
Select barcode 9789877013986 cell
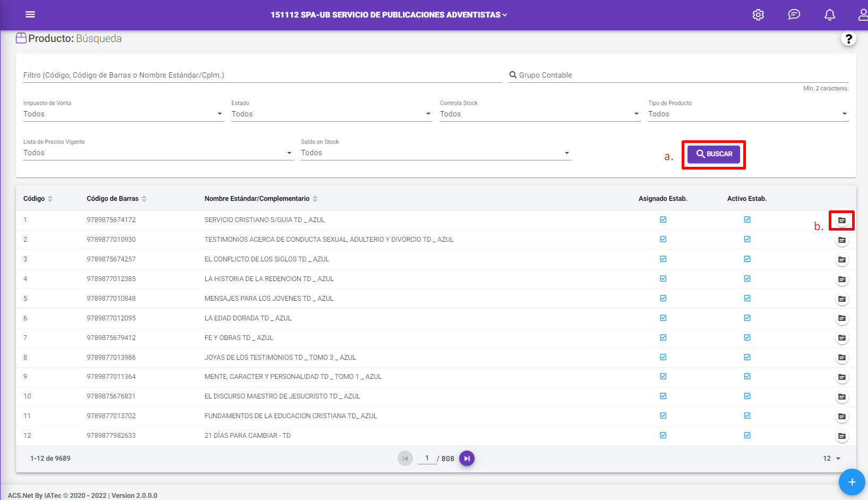[111, 357]
